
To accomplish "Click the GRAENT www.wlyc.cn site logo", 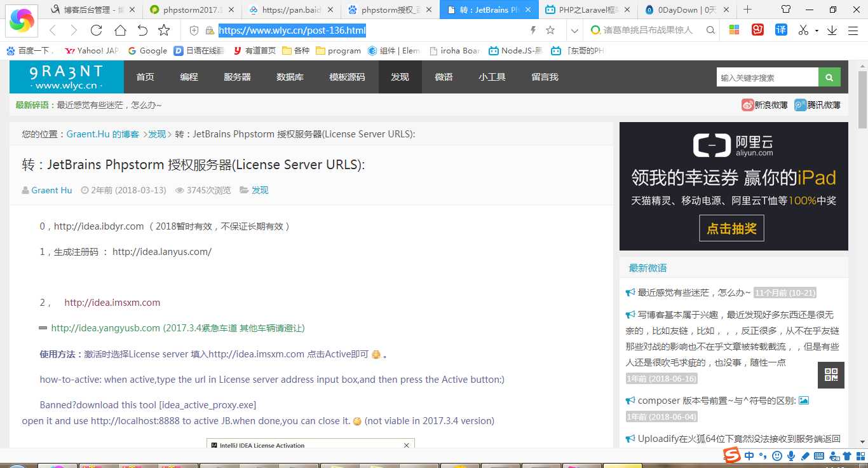I will [67, 77].
